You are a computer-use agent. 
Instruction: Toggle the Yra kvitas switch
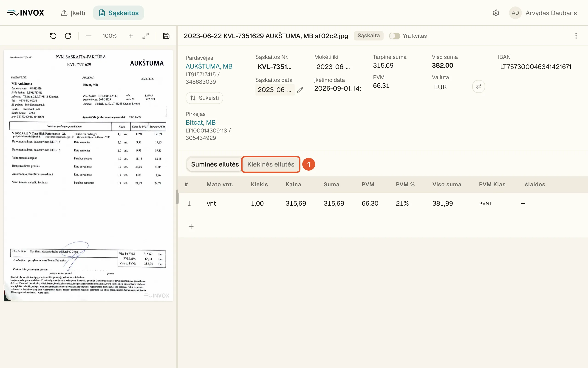[x=394, y=36]
